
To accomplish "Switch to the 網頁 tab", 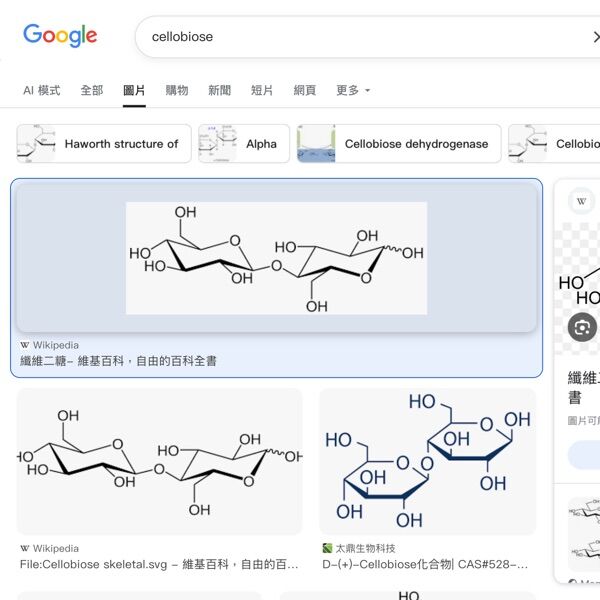I will 305,90.
